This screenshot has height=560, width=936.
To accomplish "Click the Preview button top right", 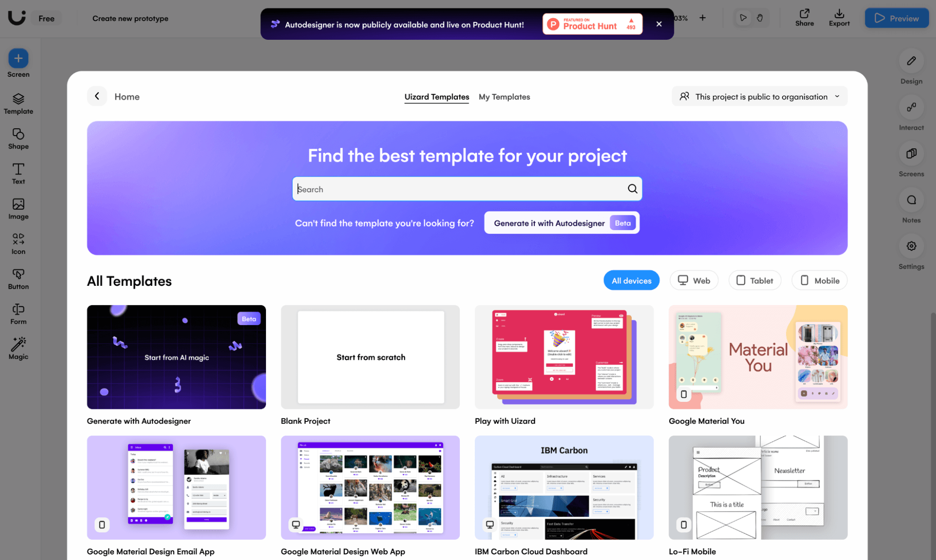I will 897,18.
